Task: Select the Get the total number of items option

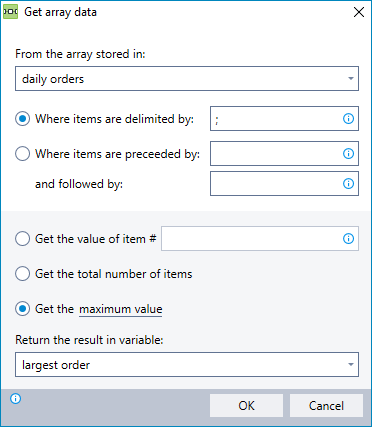Action: 22,274
